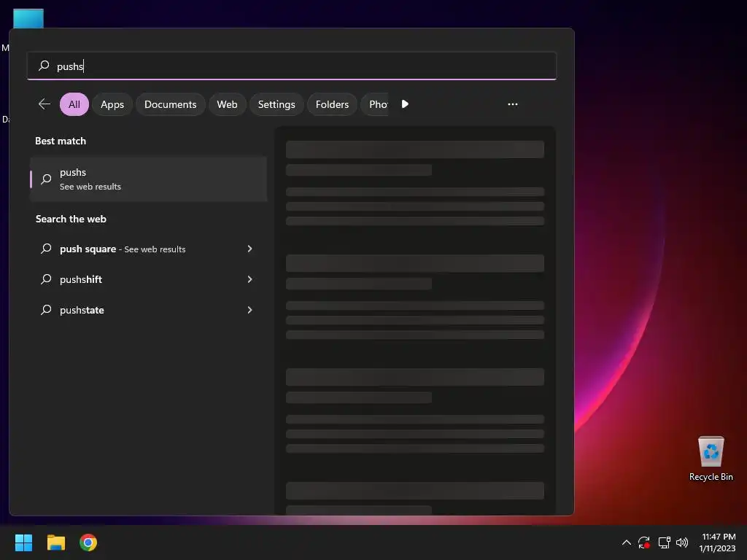
Task: Open the Windows Start menu
Action: point(23,542)
